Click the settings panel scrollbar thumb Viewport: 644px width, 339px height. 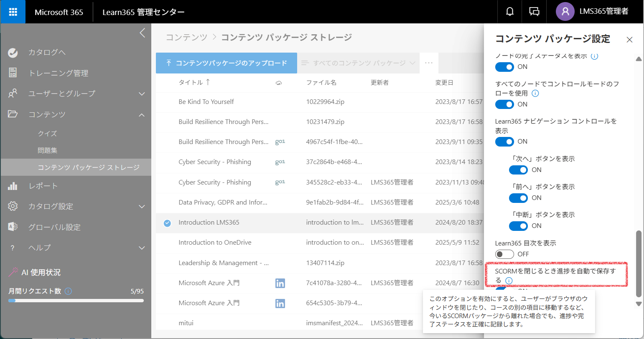639,263
